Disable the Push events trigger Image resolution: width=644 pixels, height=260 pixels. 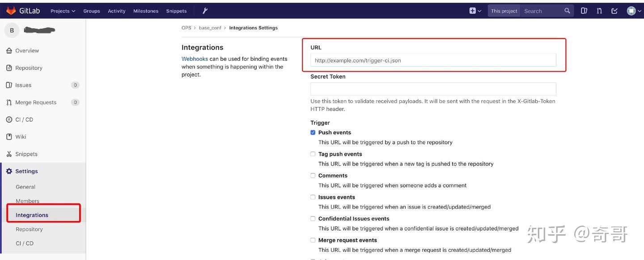coord(313,132)
